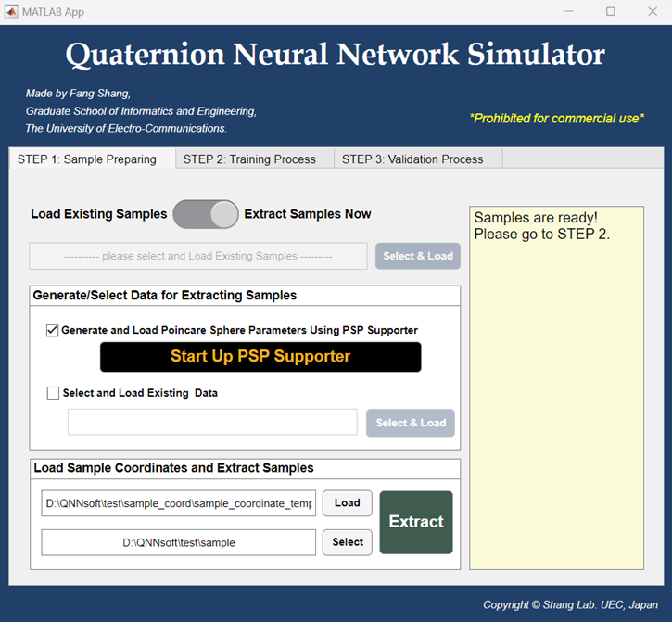The image size is (672, 622).
Task: Click Start Up PSP Supporter button
Action: 260,357
